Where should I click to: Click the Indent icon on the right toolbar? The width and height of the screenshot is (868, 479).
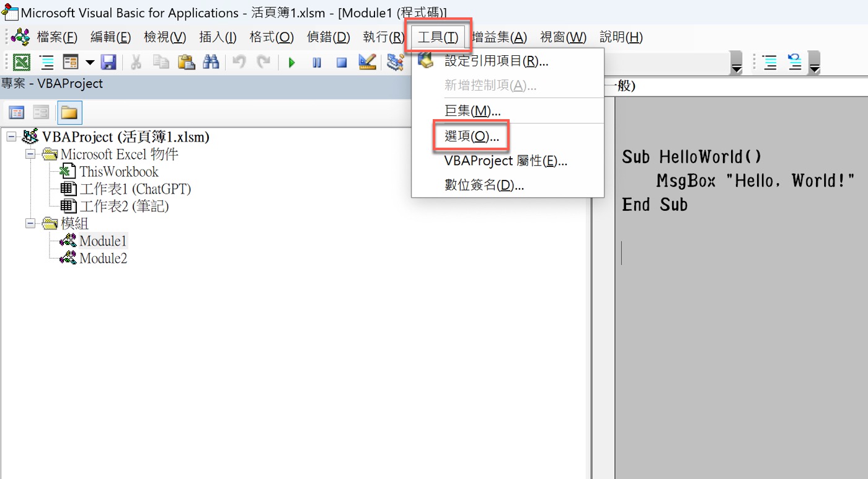769,62
